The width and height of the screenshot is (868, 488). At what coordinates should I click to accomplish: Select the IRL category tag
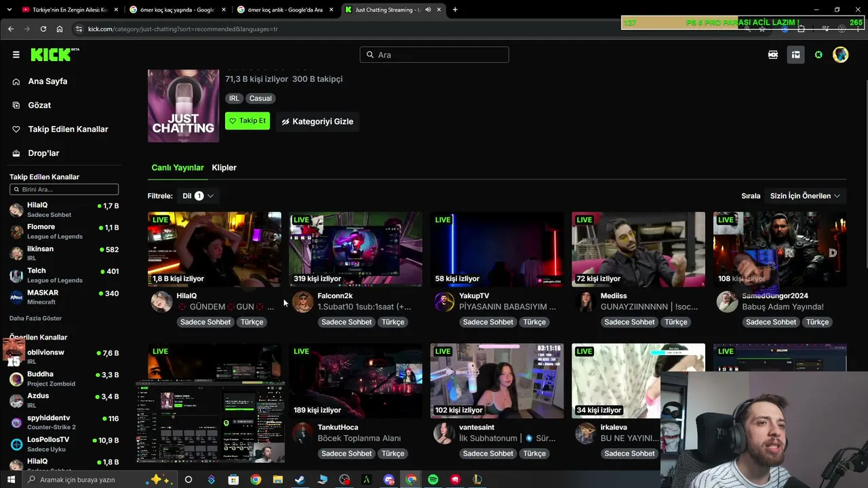[234, 98]
